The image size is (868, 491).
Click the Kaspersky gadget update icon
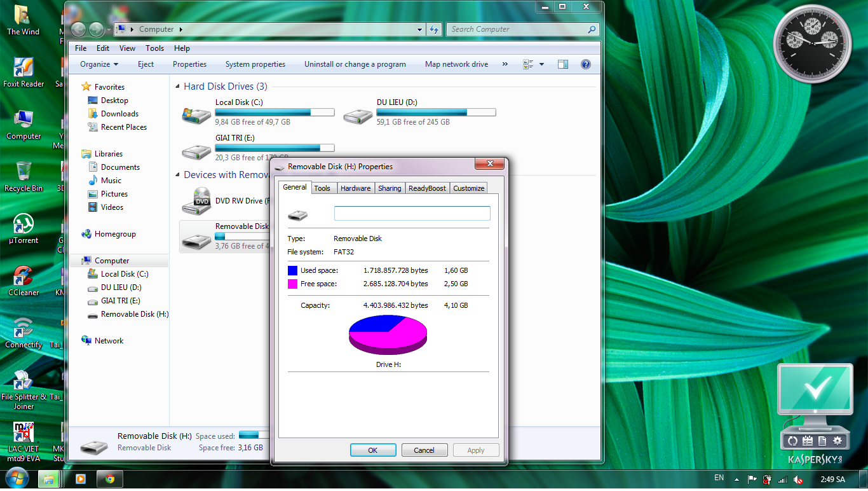click(792, 441)
